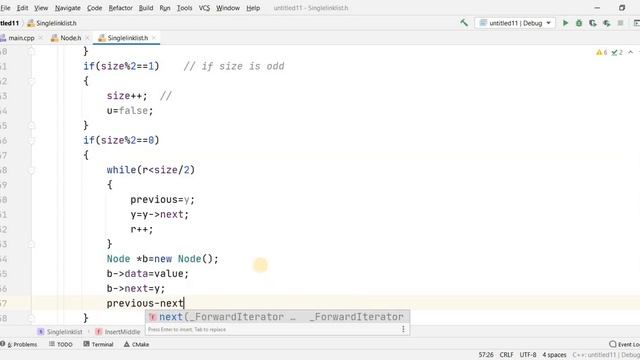Close the Node.h tab
The image size is (640, 360).
(87, 38)
